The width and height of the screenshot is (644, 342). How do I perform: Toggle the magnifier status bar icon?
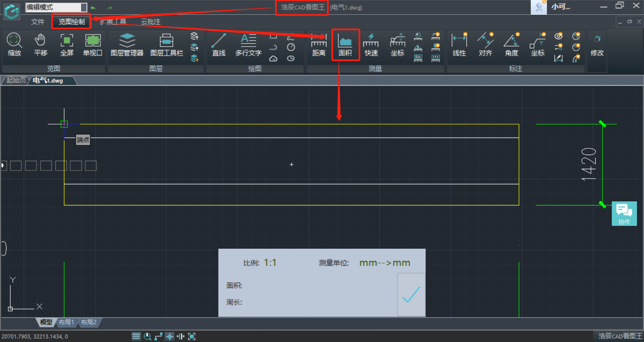(x=147, y=336)
